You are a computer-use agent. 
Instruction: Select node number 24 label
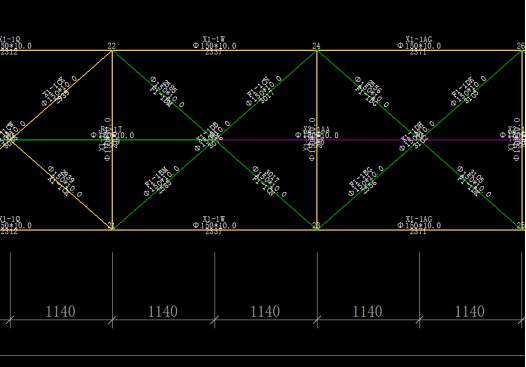(x=316, y=46)
